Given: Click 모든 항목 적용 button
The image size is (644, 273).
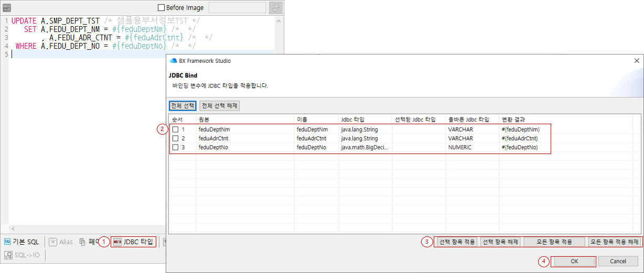Looking at the screenshot, I should (x=555, y=242).
